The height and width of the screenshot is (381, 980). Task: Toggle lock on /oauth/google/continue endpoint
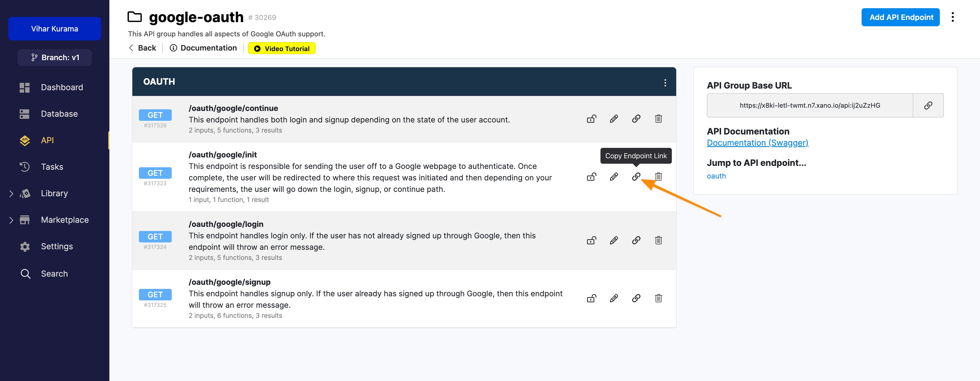591,119
